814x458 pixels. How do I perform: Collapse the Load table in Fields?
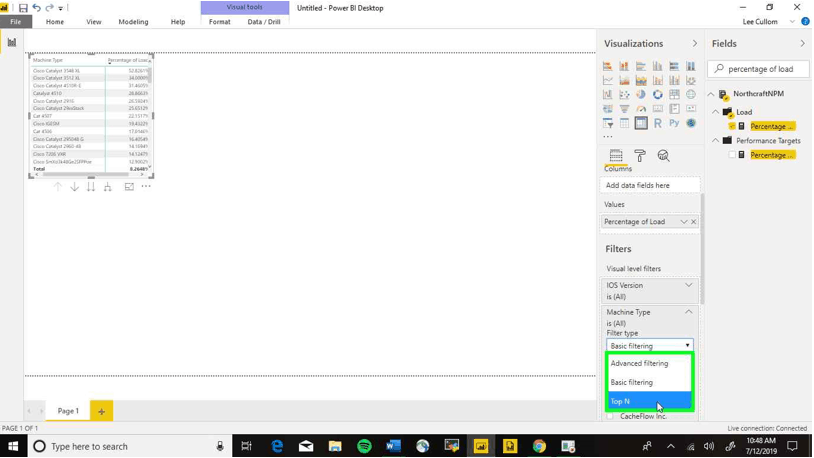(716, 112)
